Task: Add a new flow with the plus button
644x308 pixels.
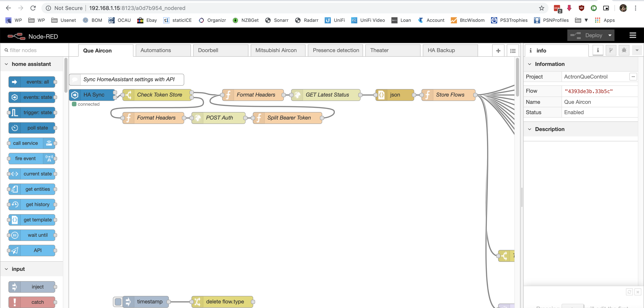Action: (498, 50)
